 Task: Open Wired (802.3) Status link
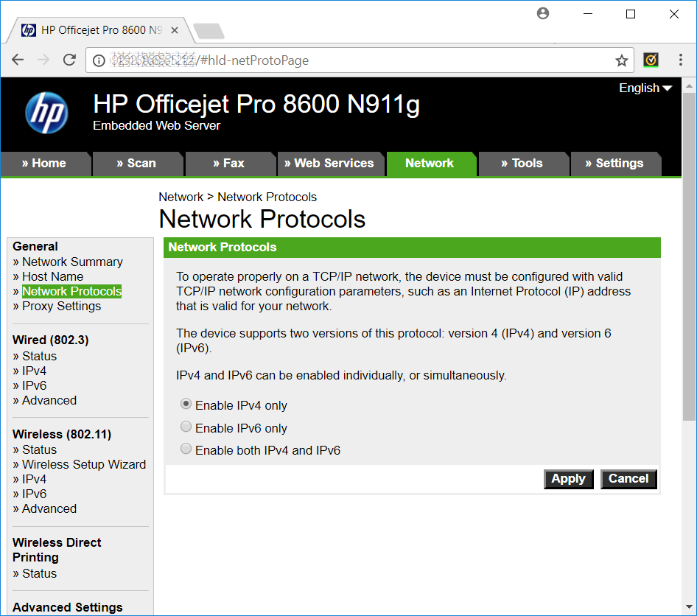coord(40,356)
